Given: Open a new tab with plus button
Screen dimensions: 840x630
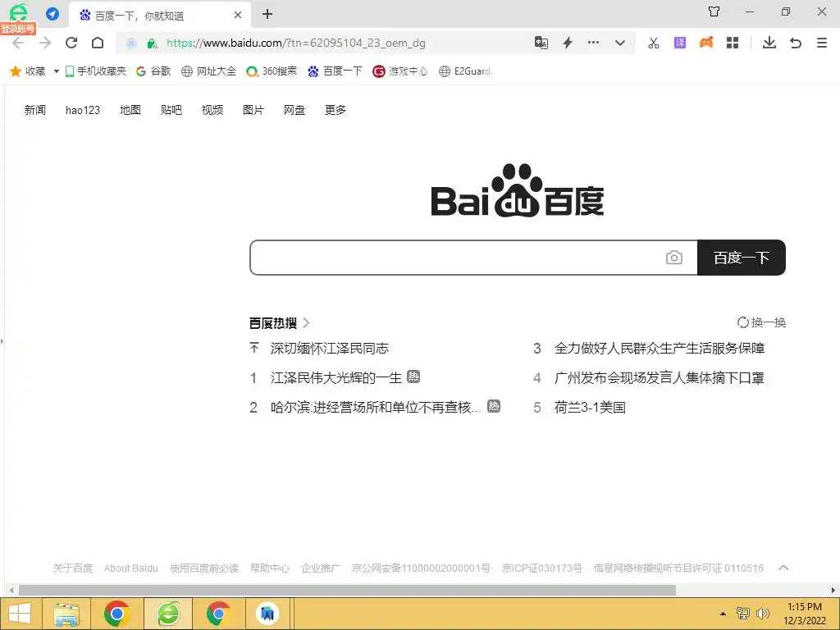Looking at the screenshot, I should 267,15.
